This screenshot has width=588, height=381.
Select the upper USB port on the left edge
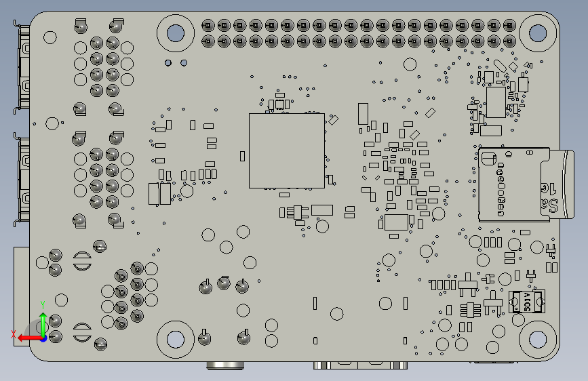[x=22, y=67]
